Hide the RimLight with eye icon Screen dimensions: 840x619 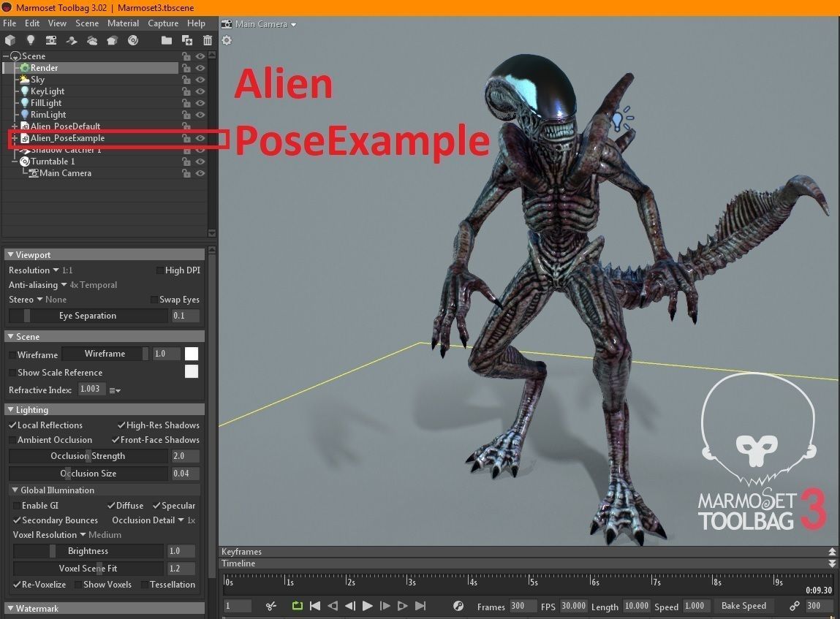click(200, 115)
